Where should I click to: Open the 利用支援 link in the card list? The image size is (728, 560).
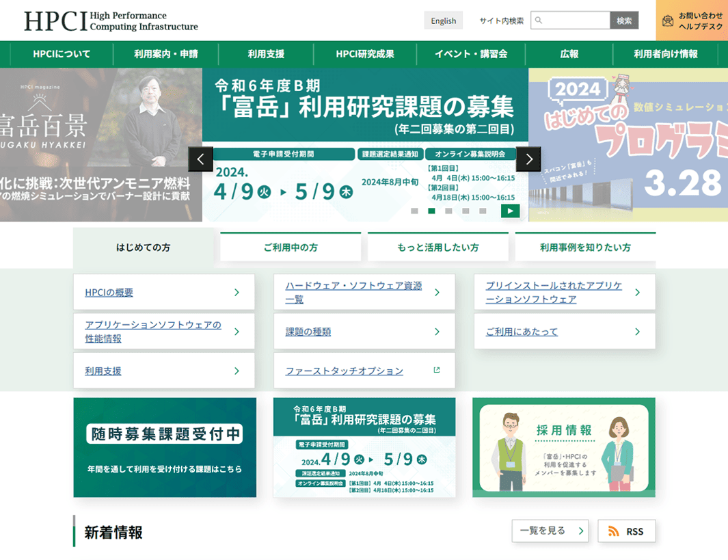coord(103,371)
